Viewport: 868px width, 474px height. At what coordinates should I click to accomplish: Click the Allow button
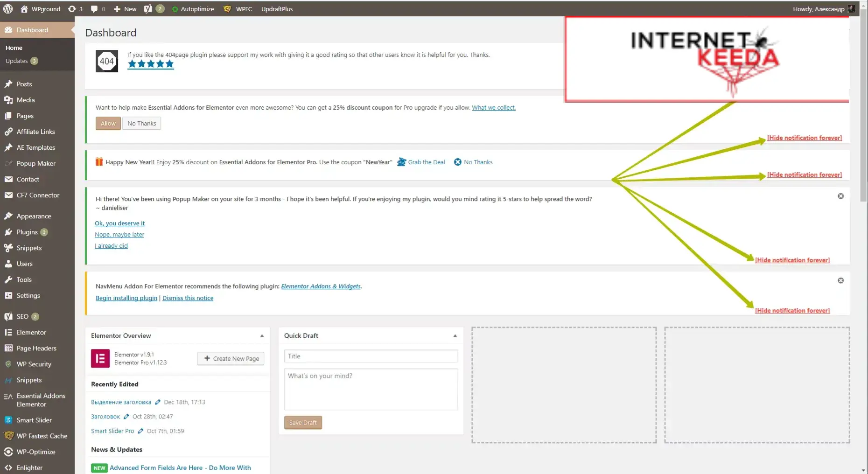point(108,123)
